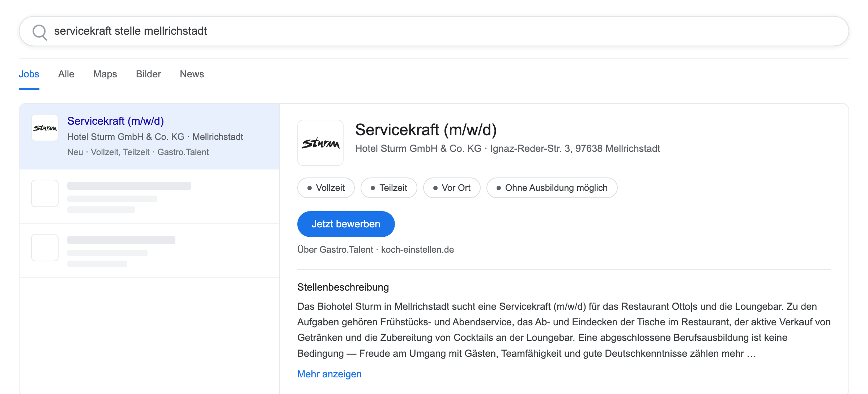Viewport: 868px width, 394px height.
Task: Click the large Sturm logo in details panel
Action: click(x=320, y=143)
